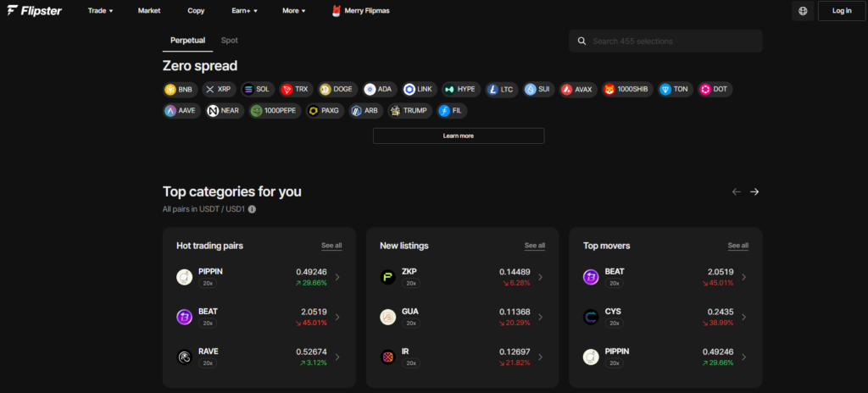Switch to the Spot tab
The image size is (868, 393).
point(229,40)
